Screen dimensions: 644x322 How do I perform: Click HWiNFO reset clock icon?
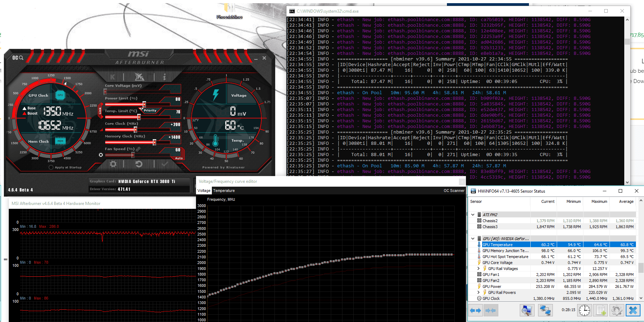585,310
